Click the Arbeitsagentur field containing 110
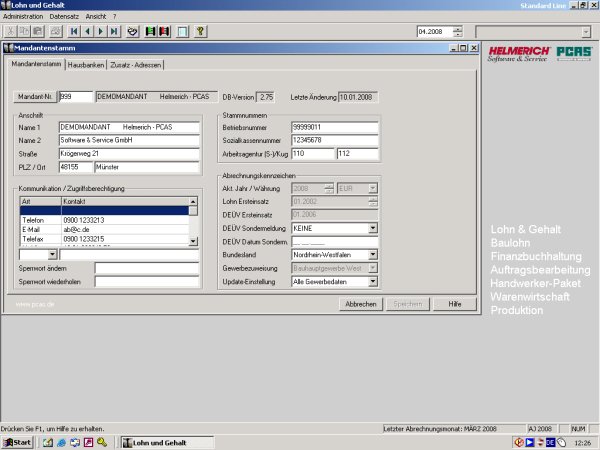 tap(313, 154)
